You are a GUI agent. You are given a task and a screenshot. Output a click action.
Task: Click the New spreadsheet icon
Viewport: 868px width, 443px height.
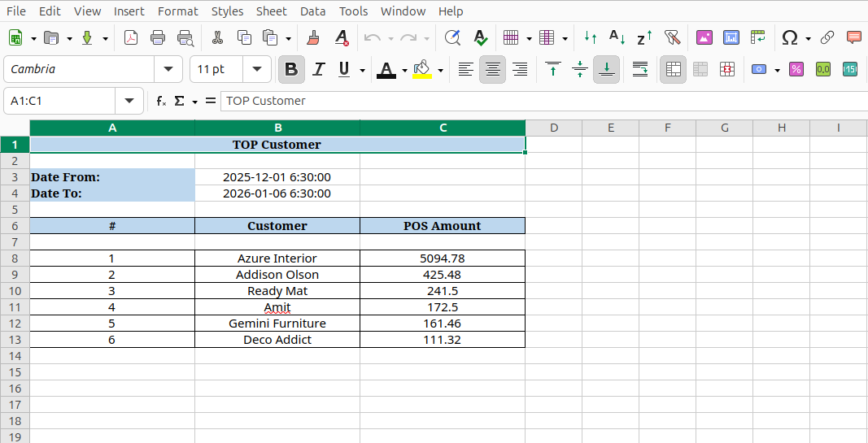15,38
